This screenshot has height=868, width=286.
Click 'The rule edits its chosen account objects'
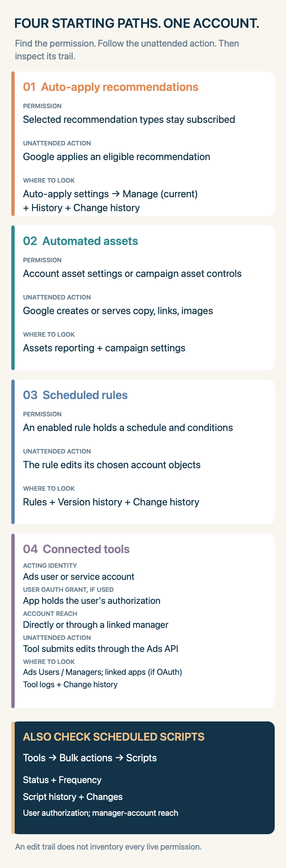112,465
